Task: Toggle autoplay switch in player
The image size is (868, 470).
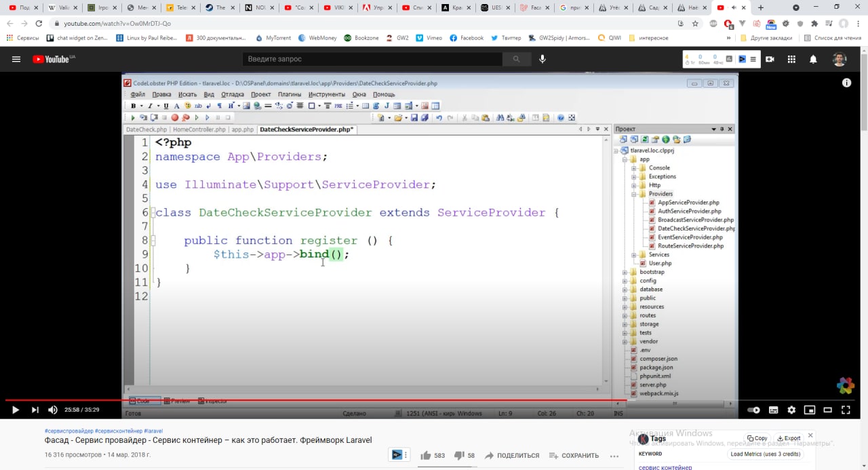Action: (753, 410)
